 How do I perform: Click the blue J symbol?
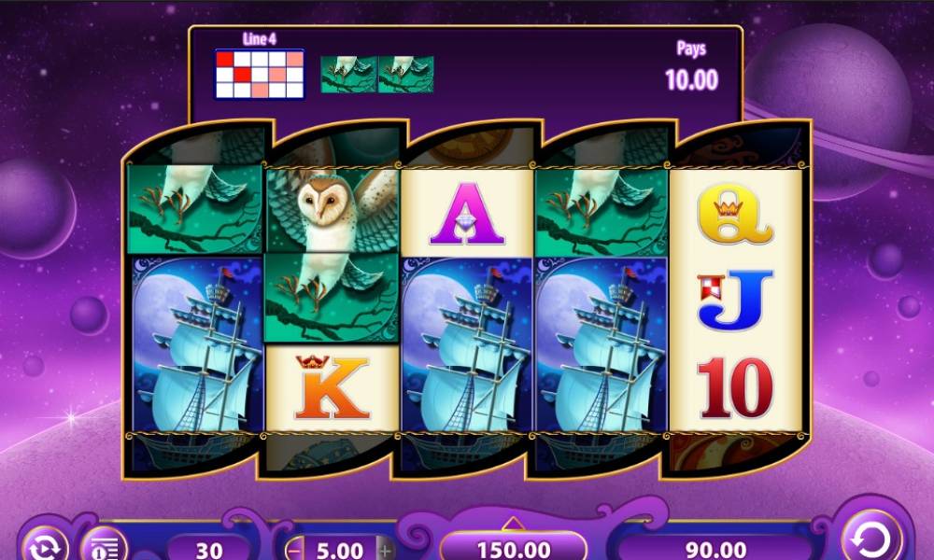[x=735, y=300]
